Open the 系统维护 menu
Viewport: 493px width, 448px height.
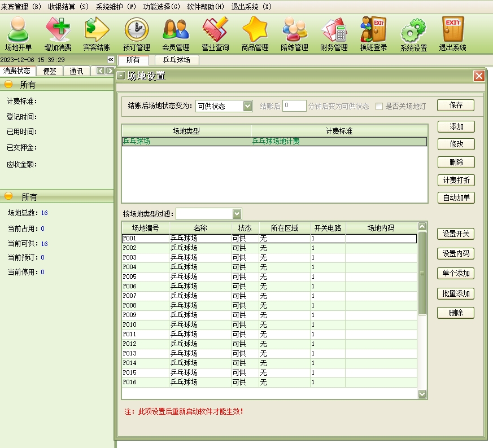coord(116,7)
